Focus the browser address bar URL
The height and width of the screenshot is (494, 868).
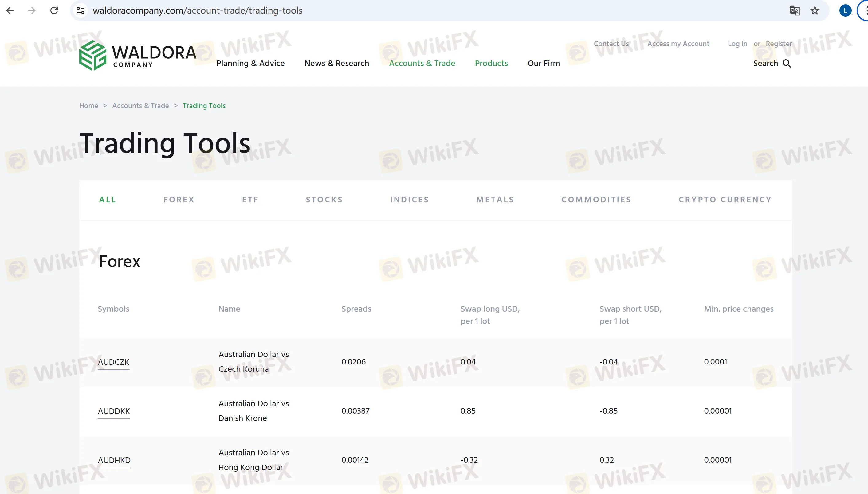198,10
